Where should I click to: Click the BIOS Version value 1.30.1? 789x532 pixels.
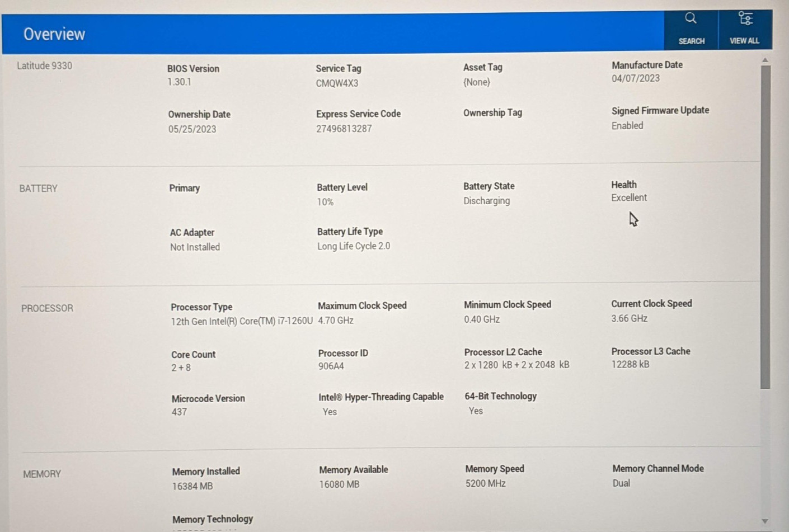click(x=179, y=82)
